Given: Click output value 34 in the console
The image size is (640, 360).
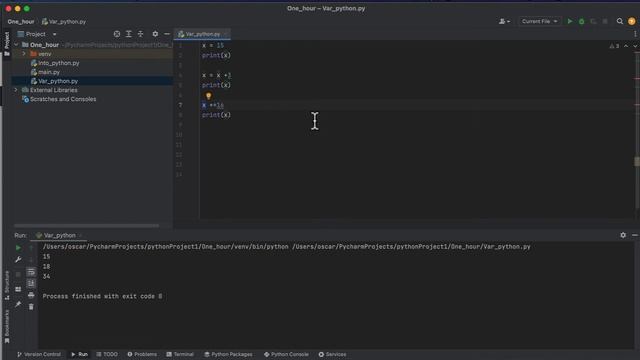Looking at the screenshot, I should pos(47,276).
